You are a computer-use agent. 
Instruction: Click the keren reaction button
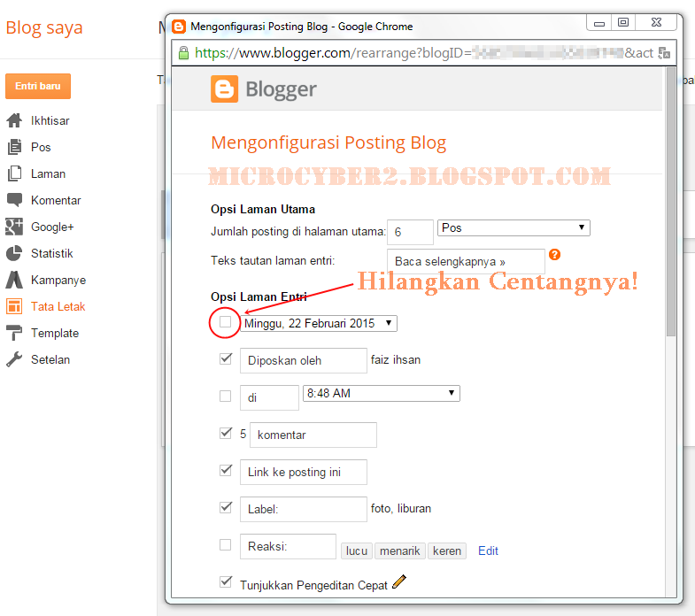pyautogui.click(x=447, y=551)
